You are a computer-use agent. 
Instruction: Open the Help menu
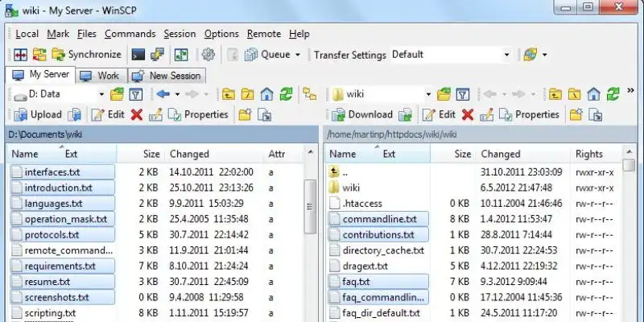[299, 34]
